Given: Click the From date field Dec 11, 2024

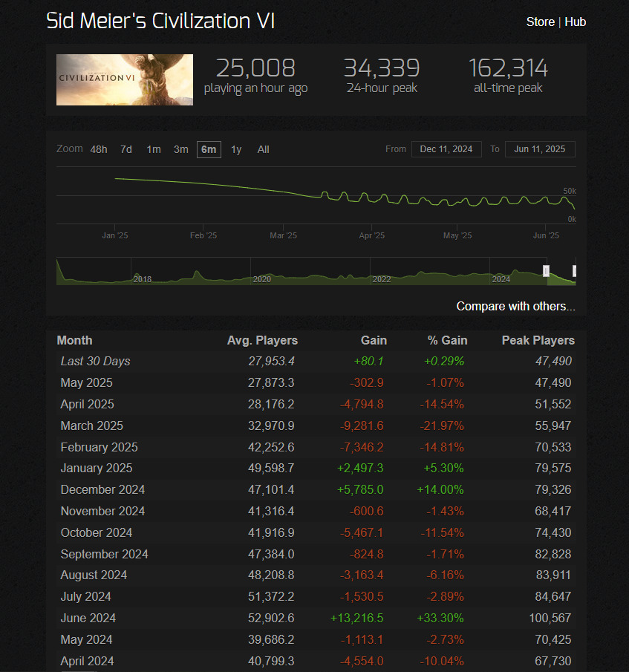Looking at the screenshot, I should pyautogui.click(x=446, y=149).
